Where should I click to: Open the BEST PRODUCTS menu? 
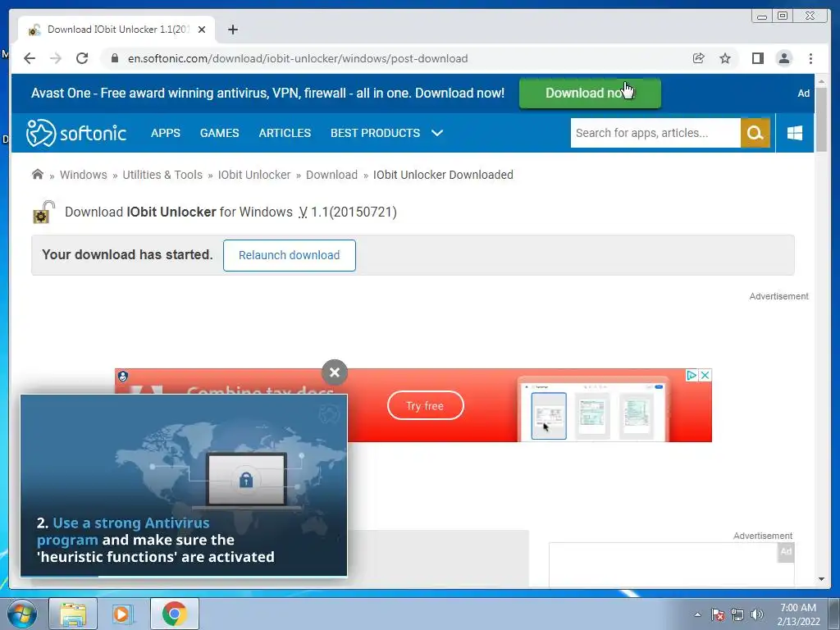375,133
